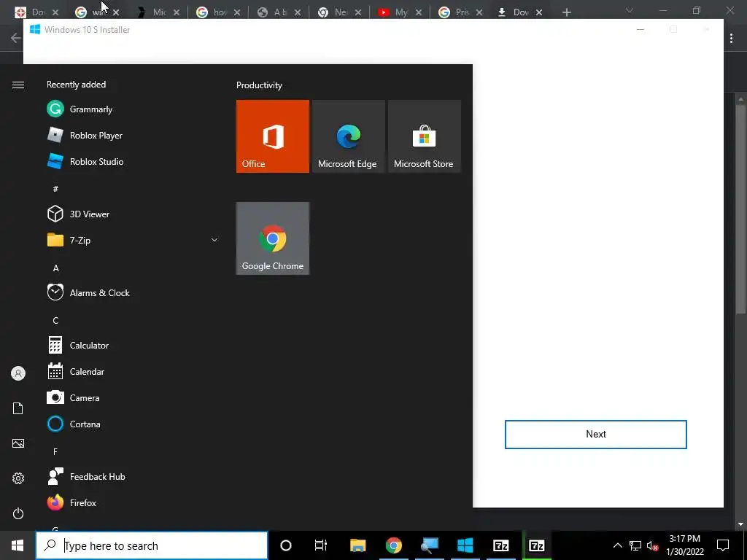Expand the 7-Zip folder in app list
Image resolution: width=747 pixels, height=560 pixels.
tap(214, 240)
